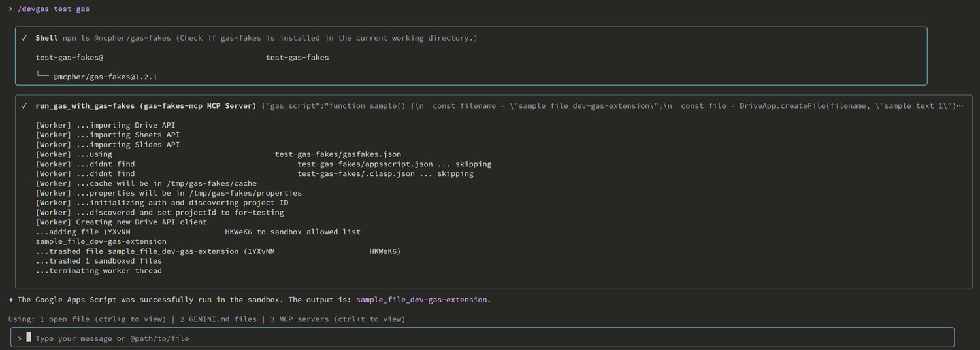The image size is (980, 350).
Task: Click the @mcpher/gas-fakes@1.2.1 package entry
Action: click(105, 77)
